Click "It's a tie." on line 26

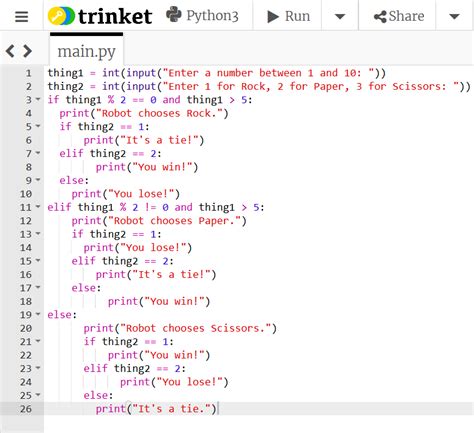pos(171,409)
